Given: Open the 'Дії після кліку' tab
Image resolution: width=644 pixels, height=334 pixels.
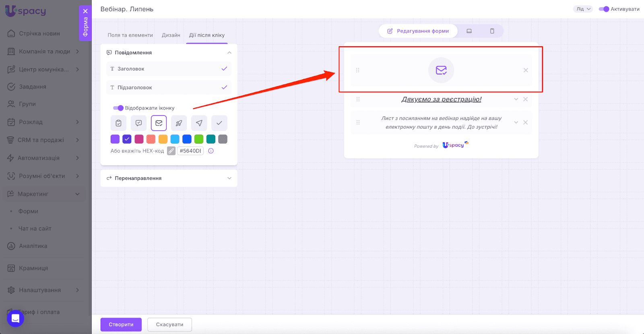Looking at the screenshot, I should coord(207,35).
